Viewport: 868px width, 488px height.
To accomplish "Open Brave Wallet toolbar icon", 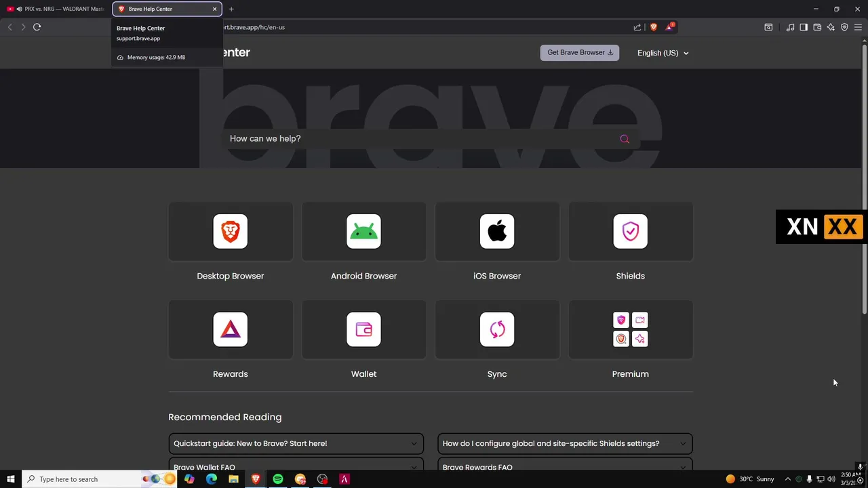I will click(x=817, y=27).
